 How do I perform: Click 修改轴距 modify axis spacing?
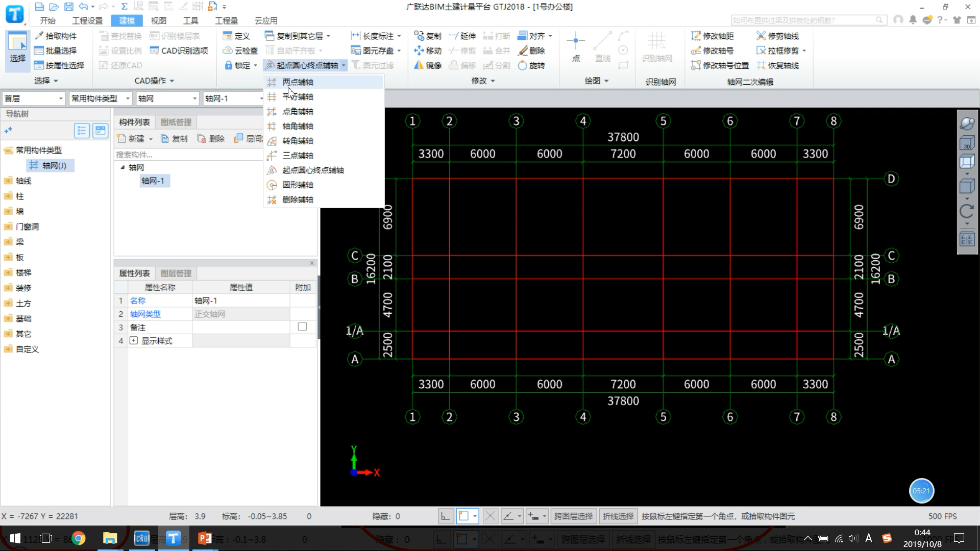(713, 36)
